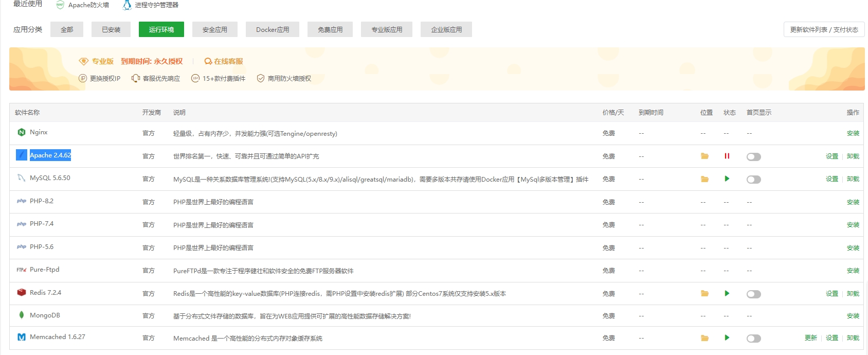Click the 专业版 diamond icon

(83, 61)
